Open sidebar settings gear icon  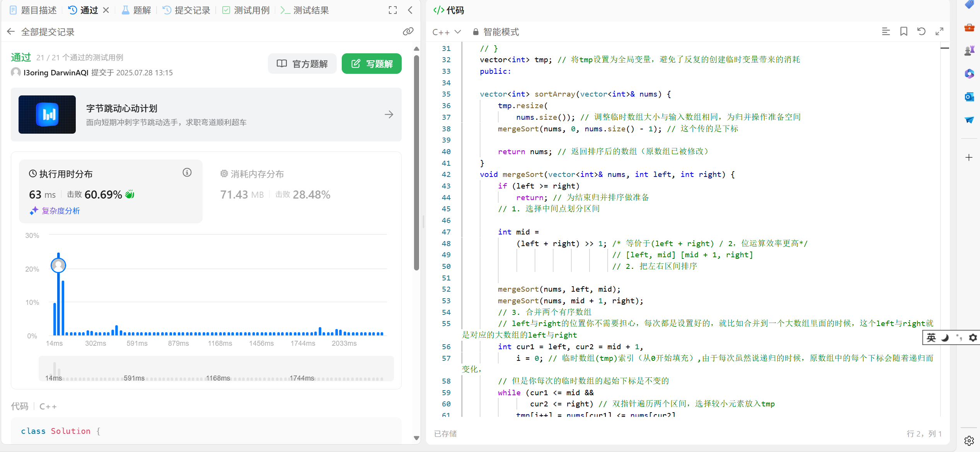pos(969,441)
